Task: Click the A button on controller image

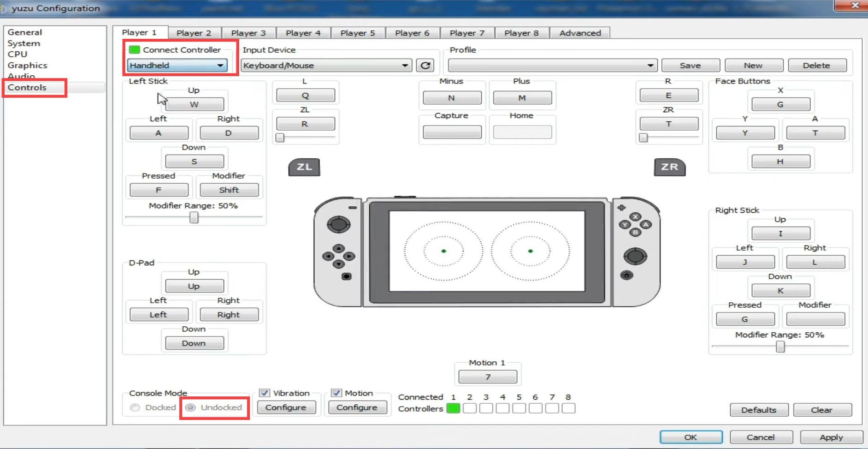Action: click(646, 224)
